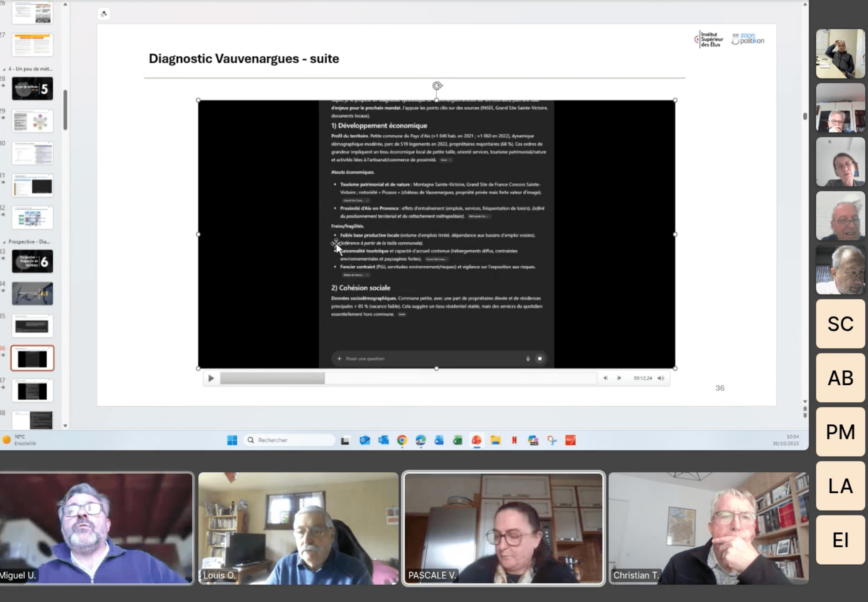Click the rotation handle above the video
868x602 pixels.
tap(437, 86)
